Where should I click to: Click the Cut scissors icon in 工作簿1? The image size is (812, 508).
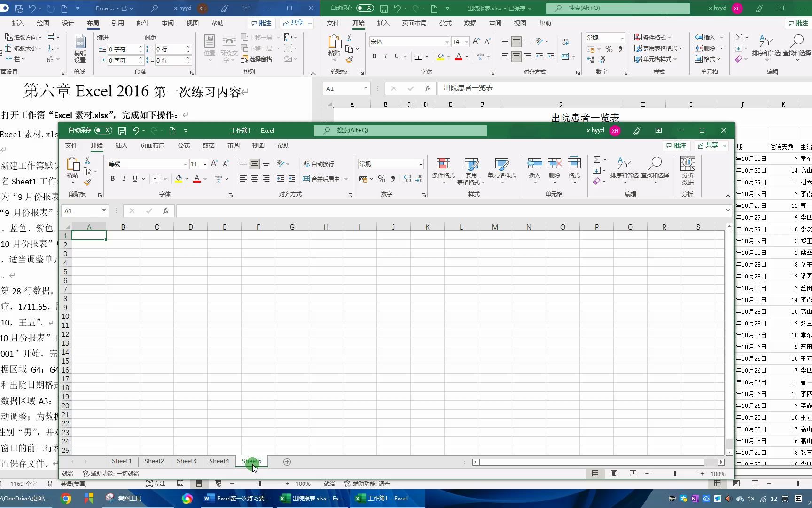point(87,160)
